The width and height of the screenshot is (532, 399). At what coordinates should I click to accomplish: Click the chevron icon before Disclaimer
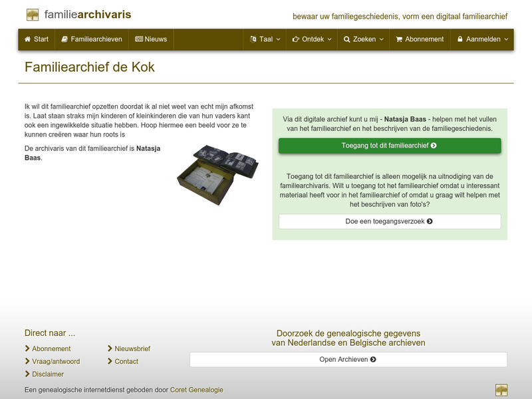pyautogui.click(x=27, y=374)
